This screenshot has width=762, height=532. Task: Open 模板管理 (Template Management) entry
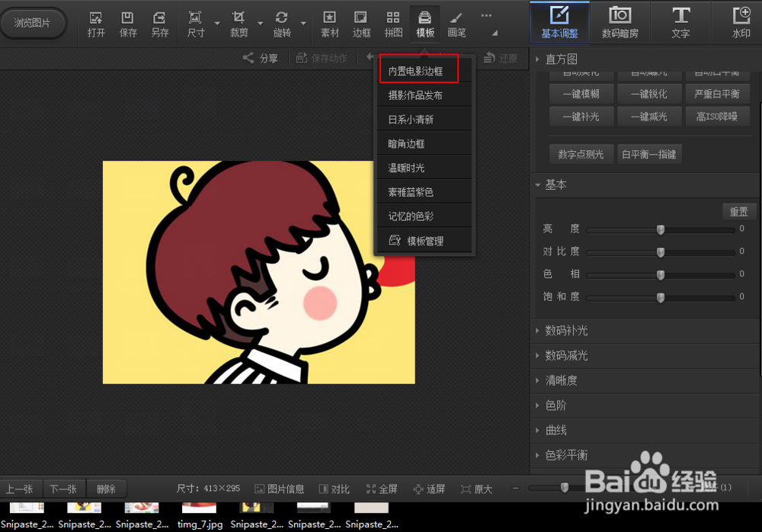click(x=424, y=241)
